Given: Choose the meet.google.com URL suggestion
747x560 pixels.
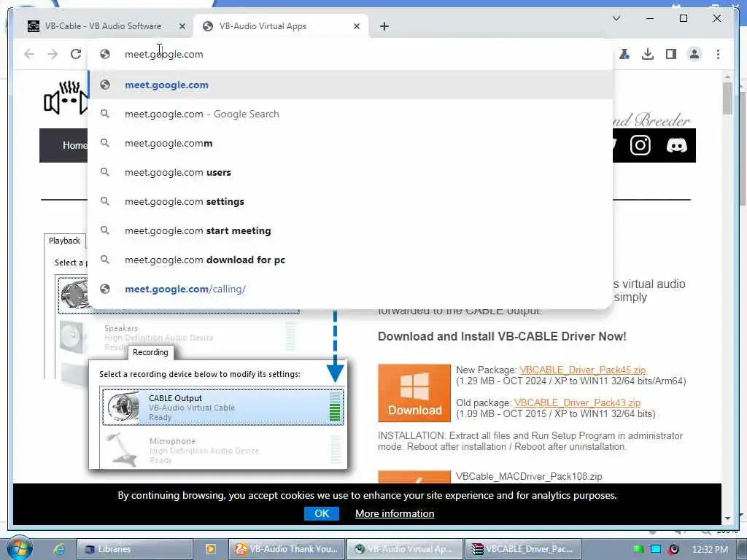Looking at the screenshot, I should [x=350, y=85].
